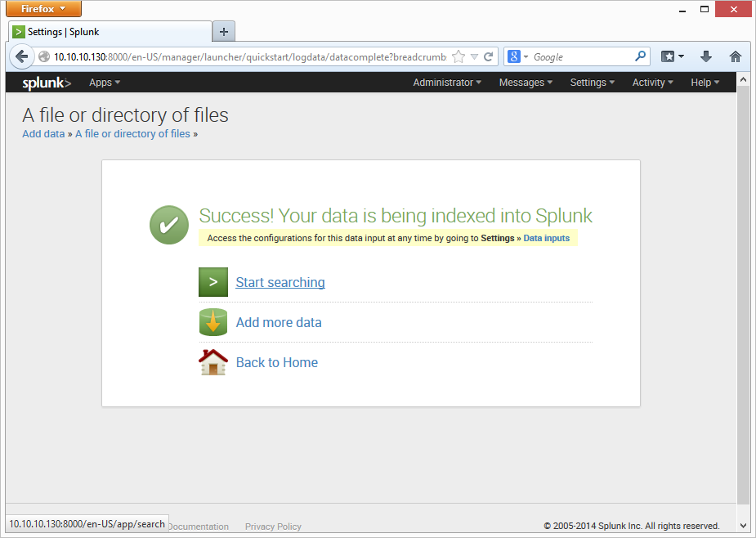Screen dimensions: 756x538
Task: Go to browser home page icon
Action: click(736, 56)
